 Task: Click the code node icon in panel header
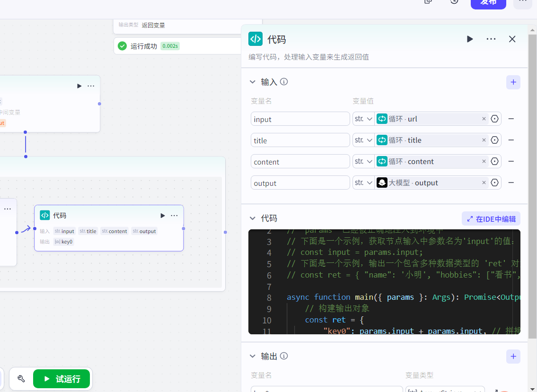coord(255,39)
